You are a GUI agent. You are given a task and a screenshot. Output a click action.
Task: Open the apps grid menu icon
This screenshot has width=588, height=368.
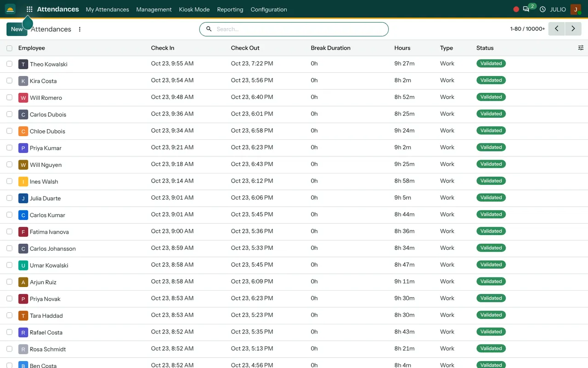point(29,9)
